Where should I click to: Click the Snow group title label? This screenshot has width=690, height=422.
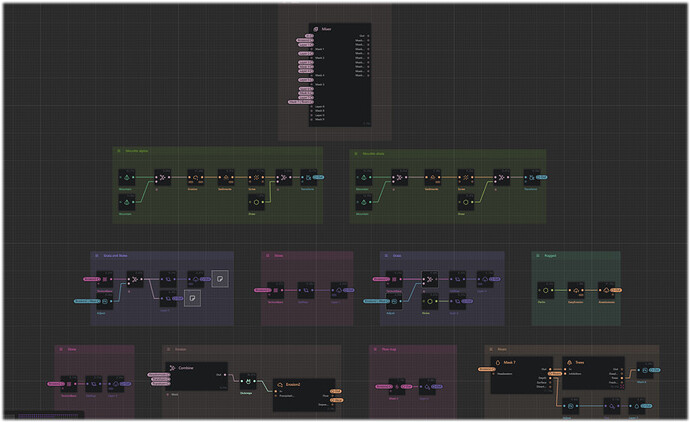(x=279, y=256)
